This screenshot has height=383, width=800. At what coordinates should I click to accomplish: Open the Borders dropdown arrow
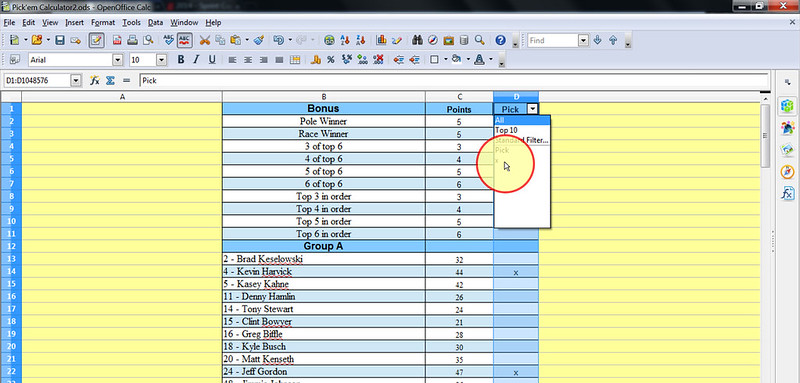pos(445,60)
